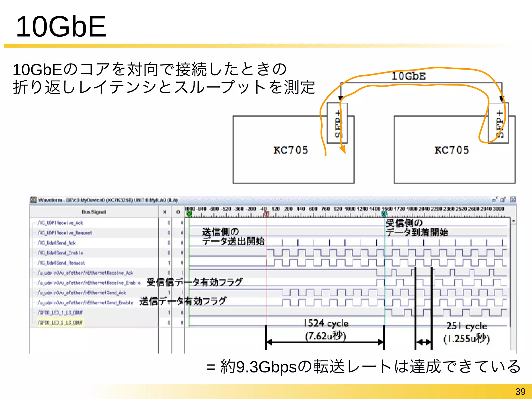
Task: Click the waveform scrollbar up arrow
Action: (x=513, y=221)
